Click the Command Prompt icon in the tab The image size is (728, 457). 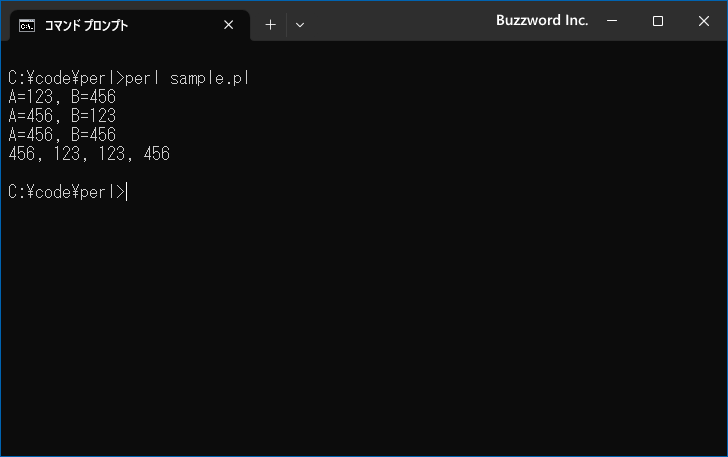point(27,26)
